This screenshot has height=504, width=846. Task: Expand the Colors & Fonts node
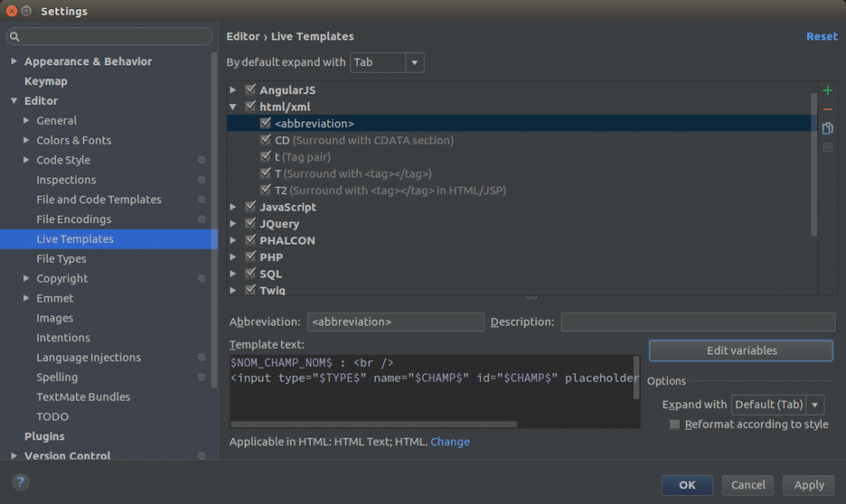[x=26, y=140]
